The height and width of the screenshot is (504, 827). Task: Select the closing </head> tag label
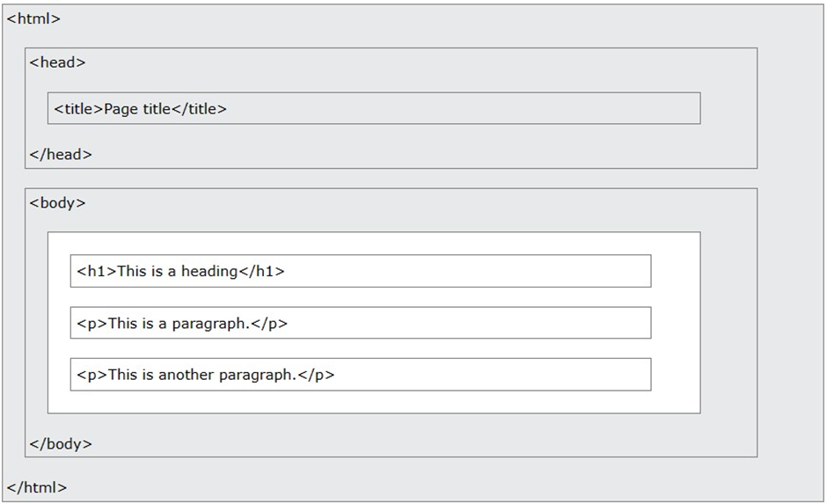pos(61,155)
